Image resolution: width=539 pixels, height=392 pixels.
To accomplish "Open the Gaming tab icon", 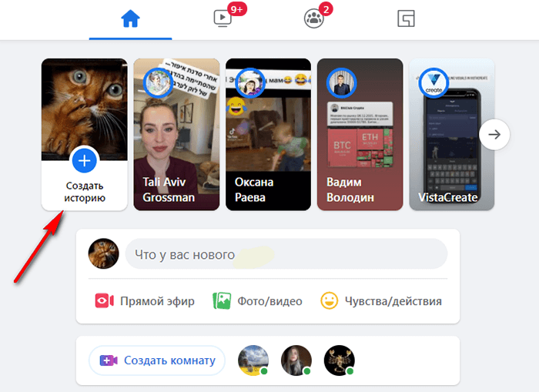I will [406, 19].
